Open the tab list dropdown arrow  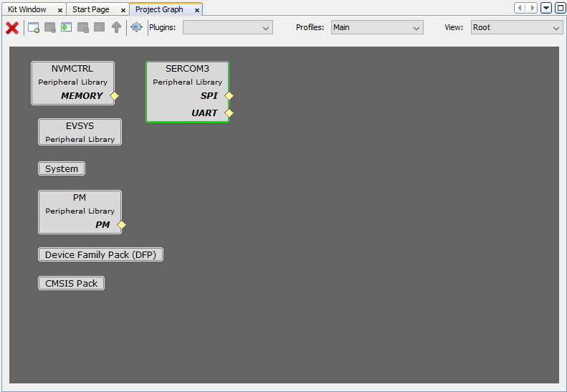546,8
